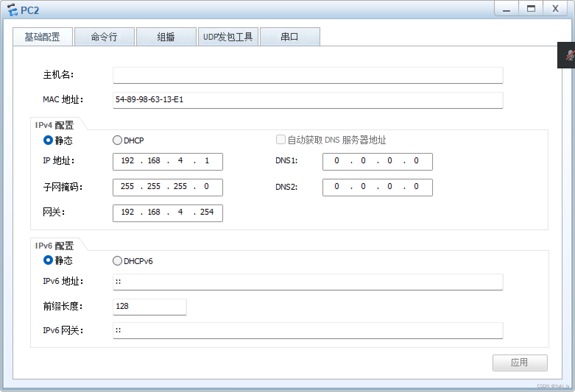This screenshot has width=575, height=392.
Task: Switch to the 命令行 tab
Action: [105, 36]
